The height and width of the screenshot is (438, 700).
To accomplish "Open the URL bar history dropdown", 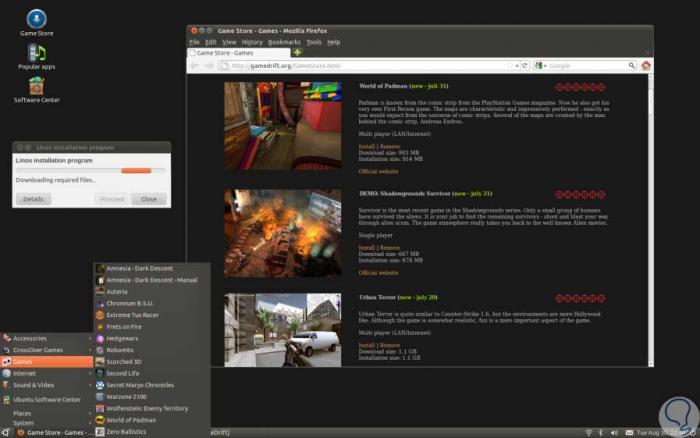I will (517, 66).
